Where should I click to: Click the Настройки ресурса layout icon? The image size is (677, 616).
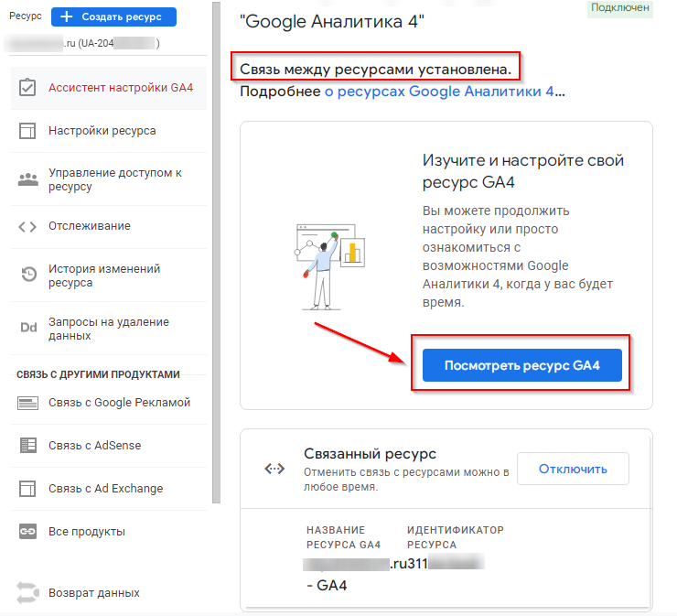(x=27, y=131)
